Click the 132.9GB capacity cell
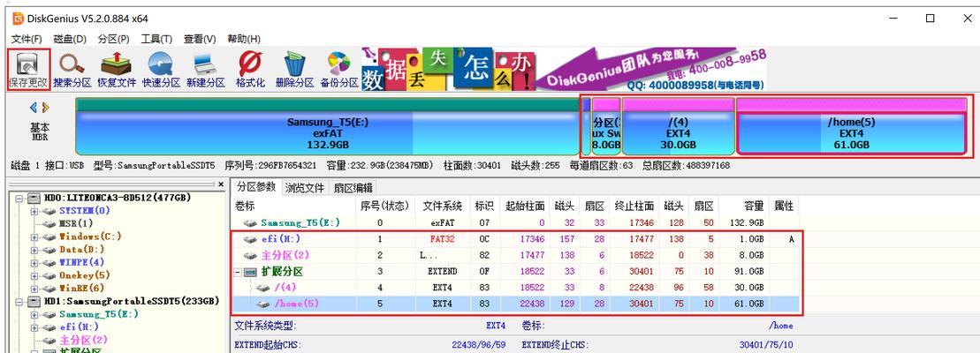The width and height of the screenshot is (980, 353). tap(744, 222)
